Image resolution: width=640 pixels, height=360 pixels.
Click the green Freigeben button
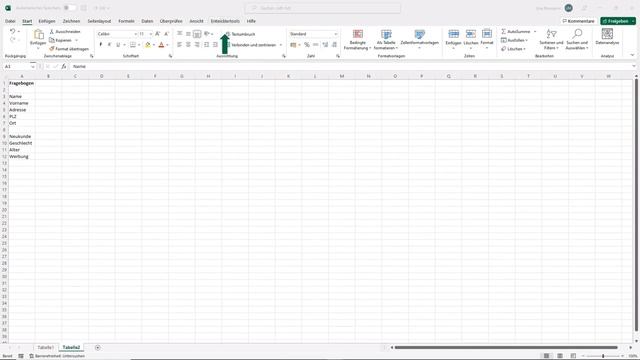tap(618, 21)
